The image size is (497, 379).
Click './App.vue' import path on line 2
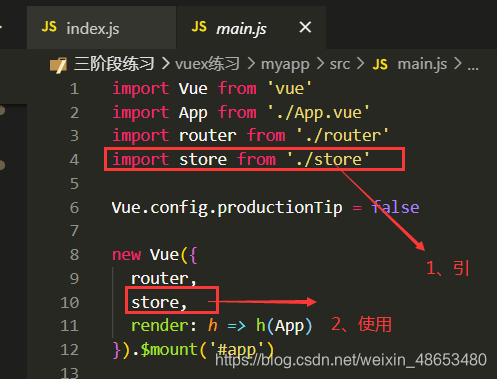click(319, 113)
